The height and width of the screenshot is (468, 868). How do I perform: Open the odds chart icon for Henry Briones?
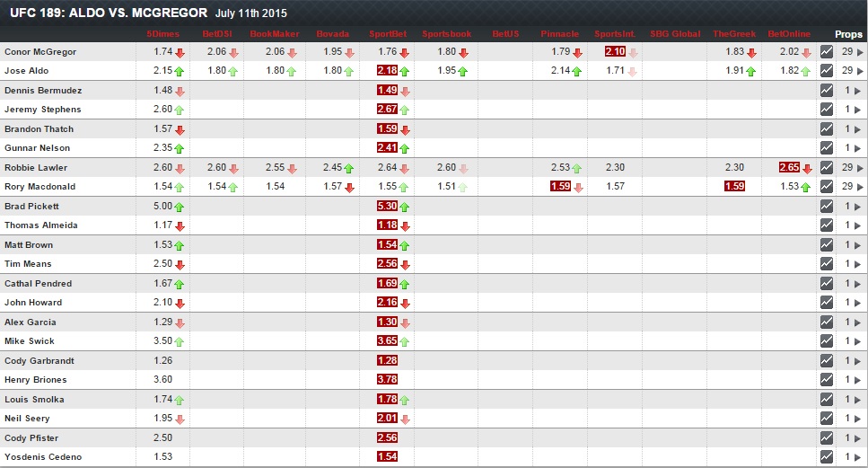[x=827, y=379]
